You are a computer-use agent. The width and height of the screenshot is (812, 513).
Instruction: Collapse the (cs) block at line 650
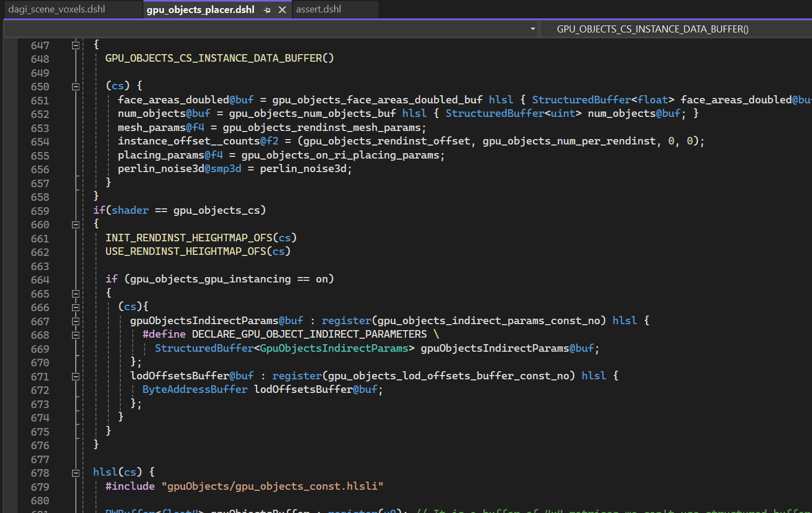[76, 87]
